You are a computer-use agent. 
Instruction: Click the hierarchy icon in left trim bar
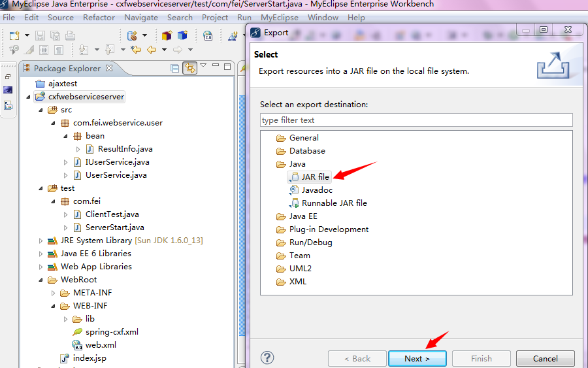(x=8, y=105)
